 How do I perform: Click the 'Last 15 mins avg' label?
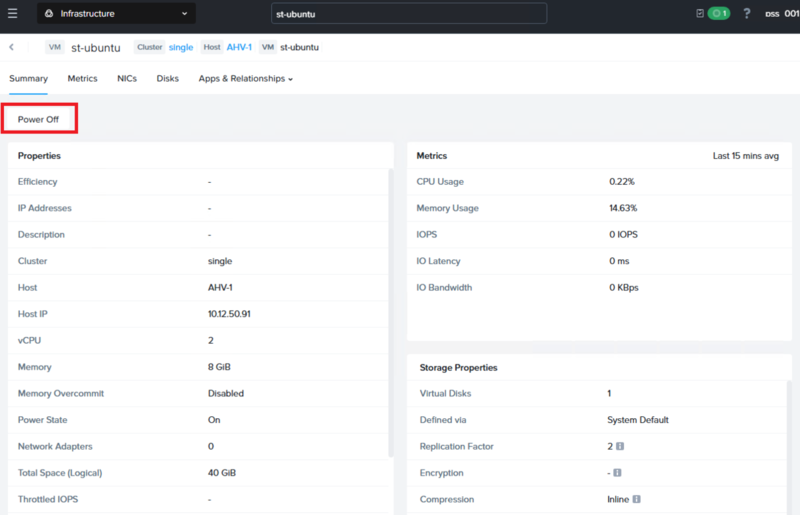(745, 156)
